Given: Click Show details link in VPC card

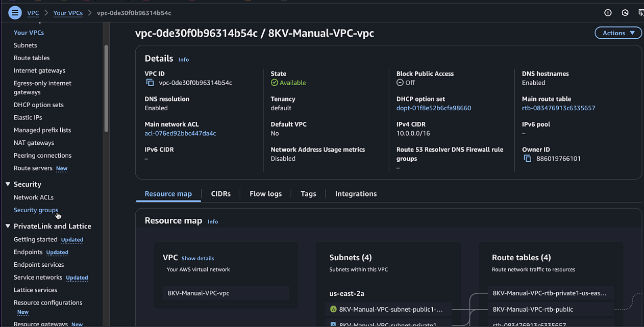Looking at the screenshot, I should (198, 259).
